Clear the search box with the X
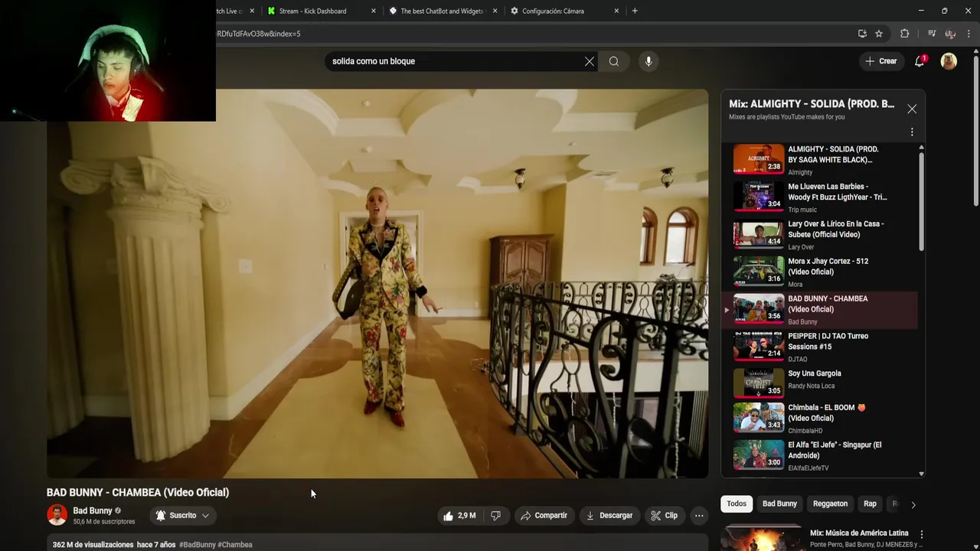 [x=590, y=61]
